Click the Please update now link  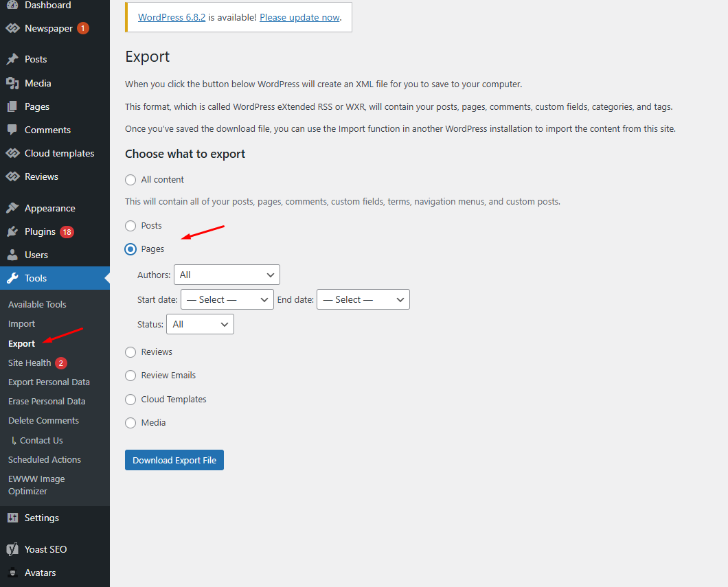[300, 17]
